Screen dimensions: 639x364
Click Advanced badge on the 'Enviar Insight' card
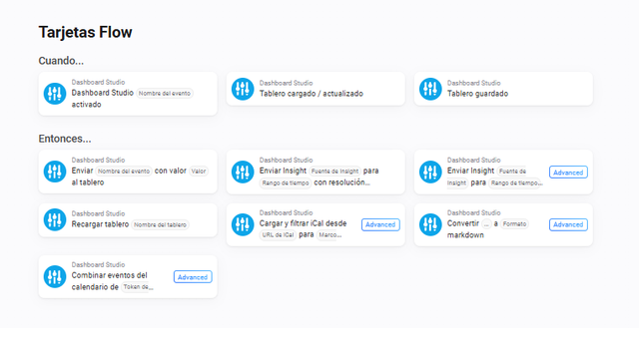tap(568, 173)
